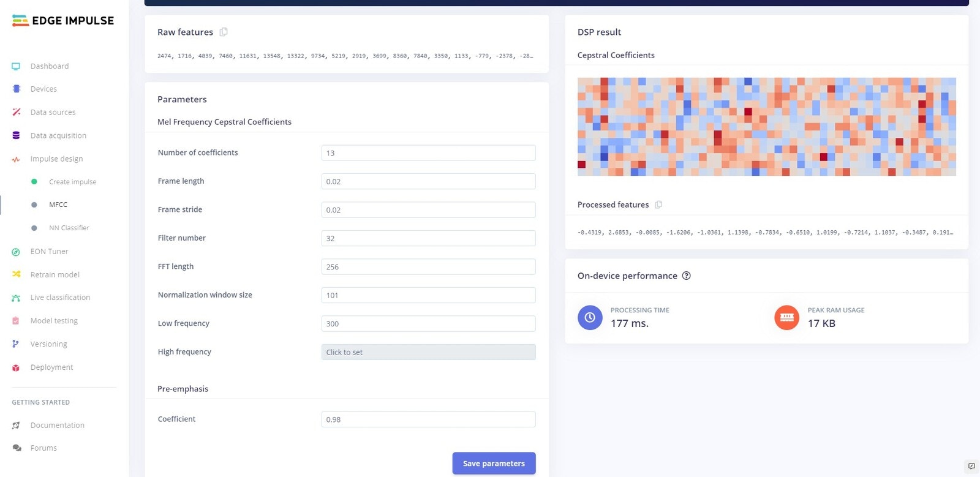Open the NN Classifier step

[69, 228]
